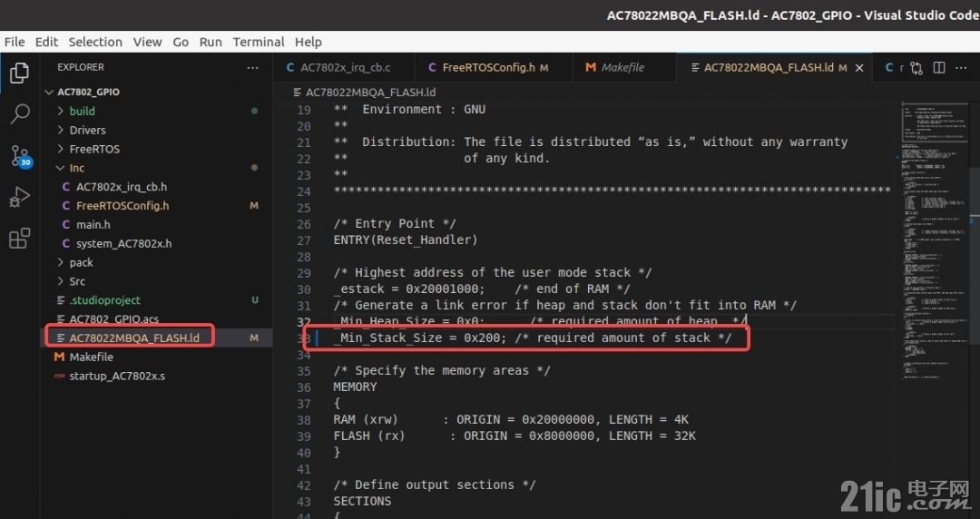Click C file icon of AC7802x_irq_cb.h

point(65,187)
